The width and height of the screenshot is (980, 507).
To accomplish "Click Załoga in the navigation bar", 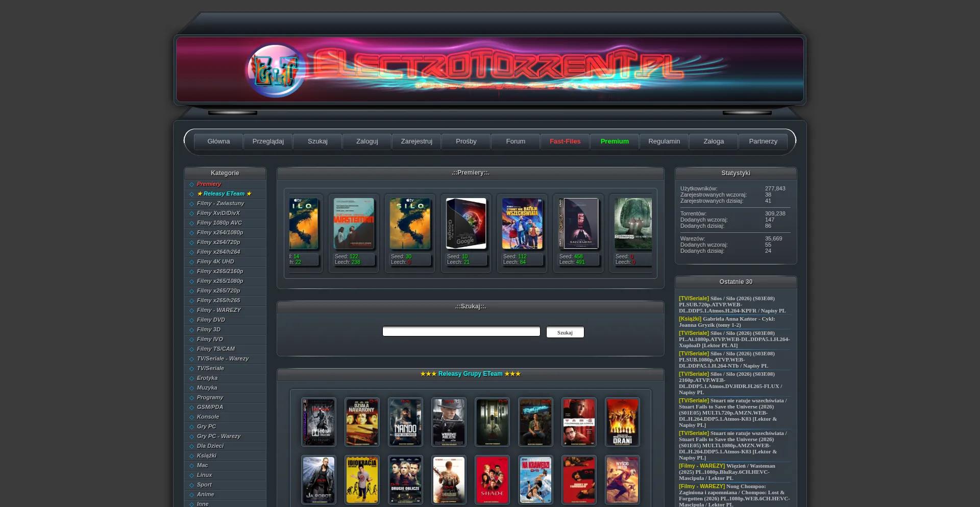I will click(714, 141).
